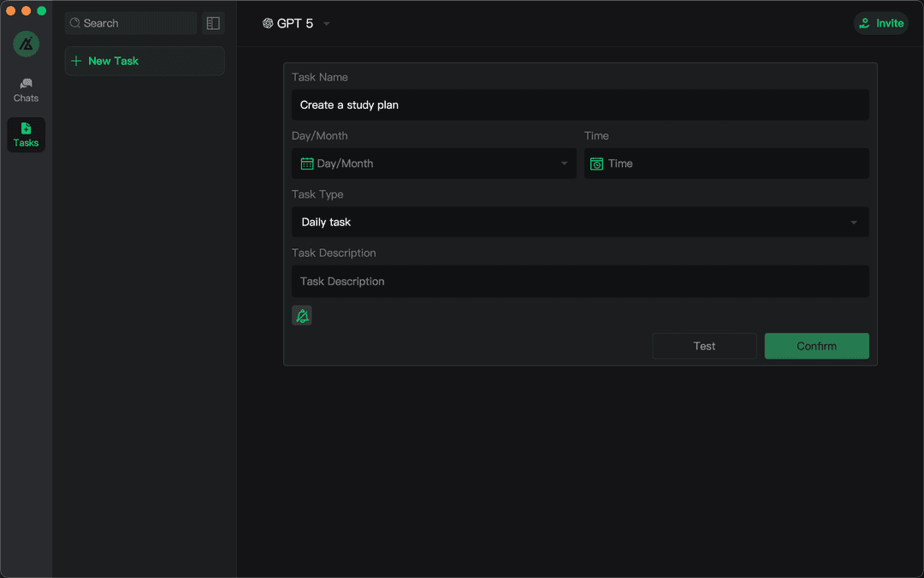The height and width of the screenshot is (578, 924).
Task: Collapse the sidebar using the panel icon
Action: click(x=213, y=23)
